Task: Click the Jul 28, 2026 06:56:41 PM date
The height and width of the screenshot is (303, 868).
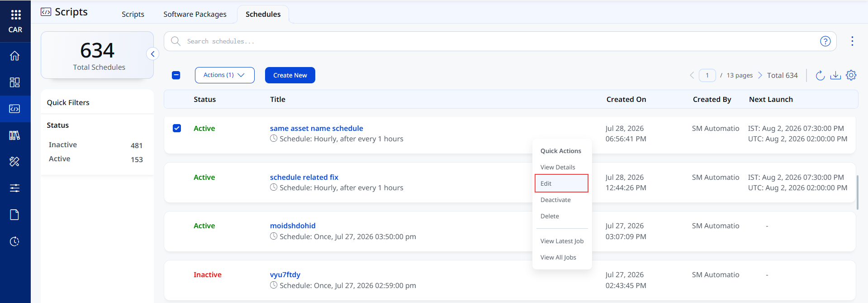Action: (x=626, y=134)
